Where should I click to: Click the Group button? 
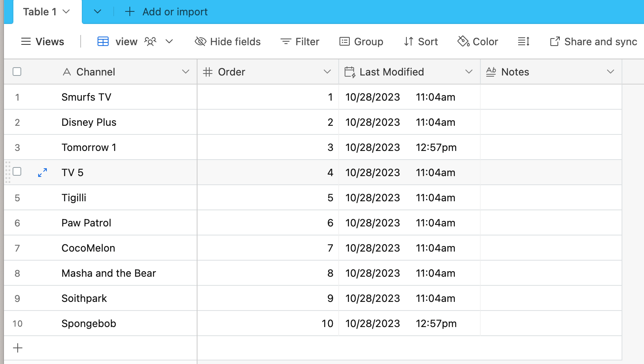(362, 42)
